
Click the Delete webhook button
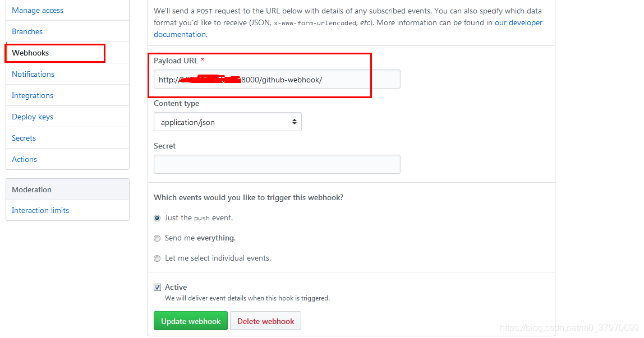coord(265,321)
